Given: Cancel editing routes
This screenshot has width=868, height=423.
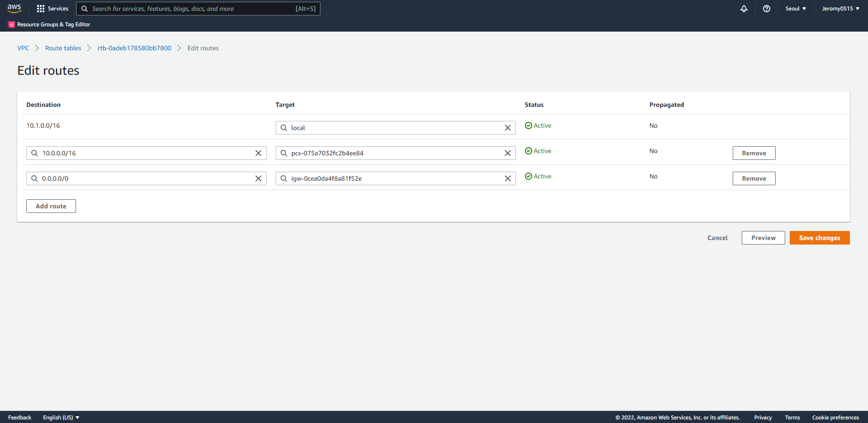Looking at the screenshot, I should point(718,238).
